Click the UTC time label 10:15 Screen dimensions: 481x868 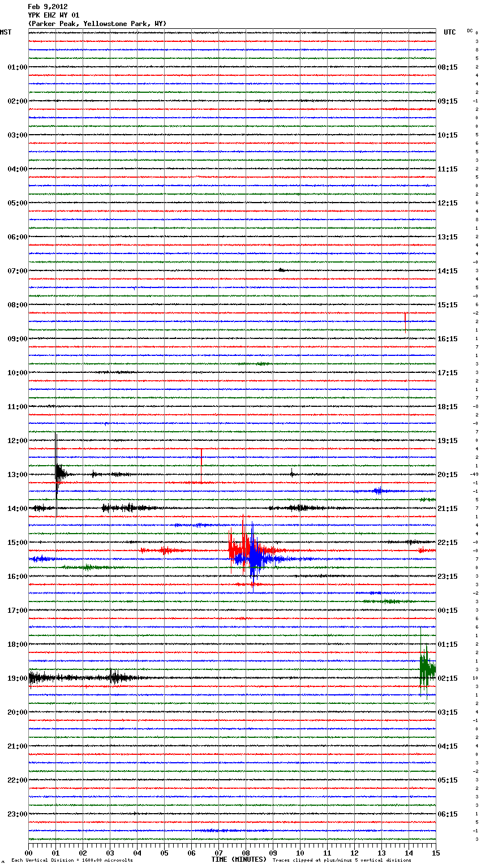[448, 135]
